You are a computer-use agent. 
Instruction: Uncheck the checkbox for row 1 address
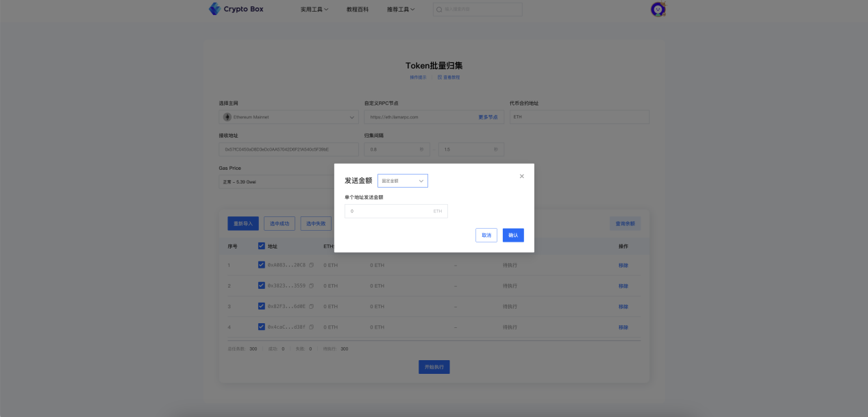pyautogui.click(x=262, y=265)
